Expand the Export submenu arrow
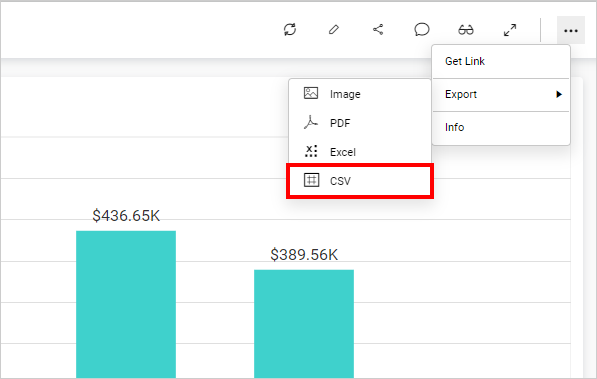The width and height of the screenshot is (597, 379). (559, 94)
